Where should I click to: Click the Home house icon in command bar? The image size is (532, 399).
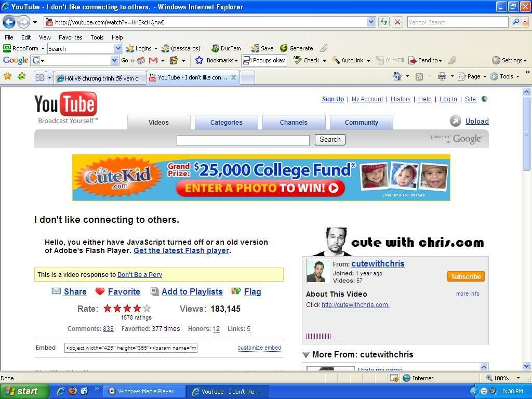coord(397,76)
